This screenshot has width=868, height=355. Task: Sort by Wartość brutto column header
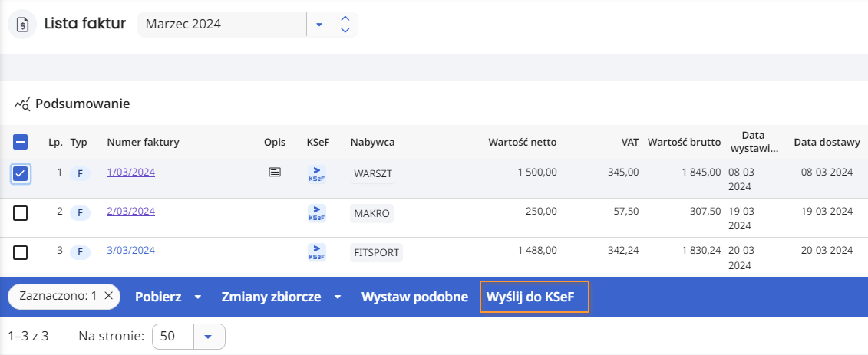coord(685,142)
